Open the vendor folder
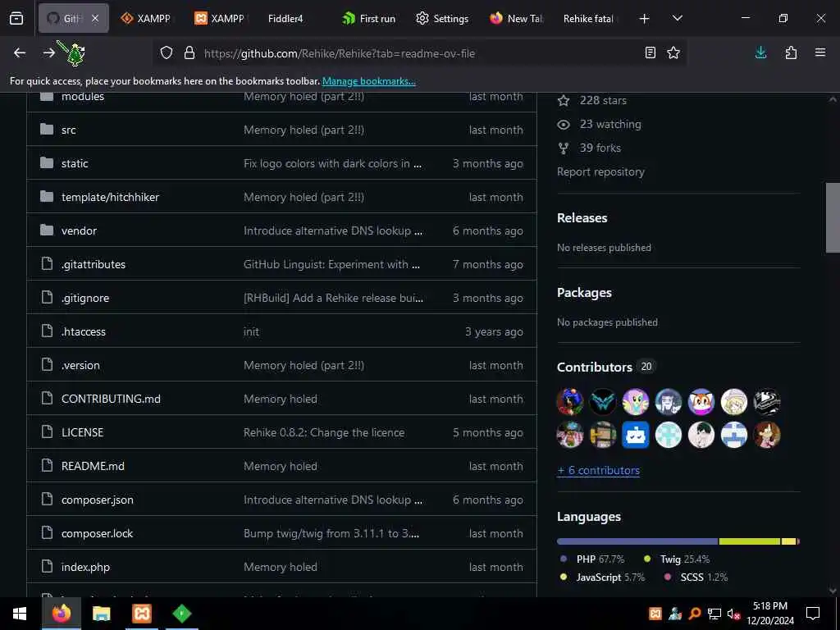The width and height of the screenshot is (840, 630). pos(79,231)
